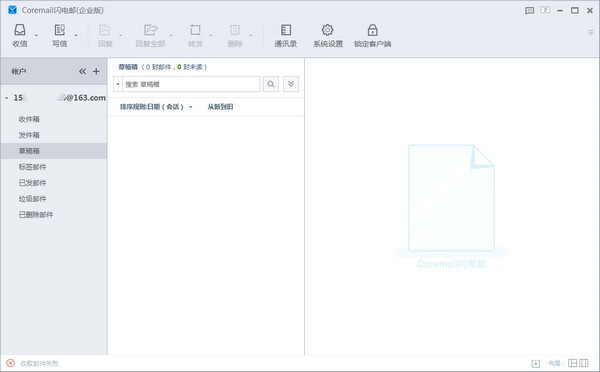Open the 发件箱 outbox folder

pyautogui.click(x=29, y=135)
